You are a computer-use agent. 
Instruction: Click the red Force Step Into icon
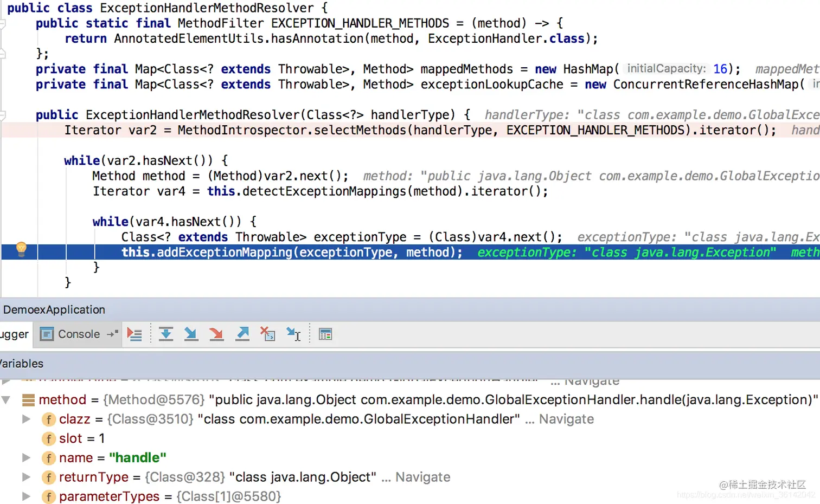216,334
